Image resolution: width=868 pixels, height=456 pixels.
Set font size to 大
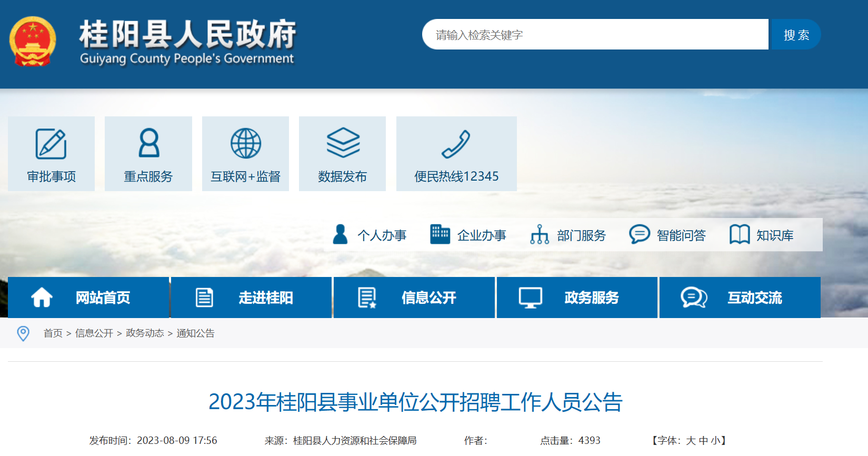pos(691,441)
